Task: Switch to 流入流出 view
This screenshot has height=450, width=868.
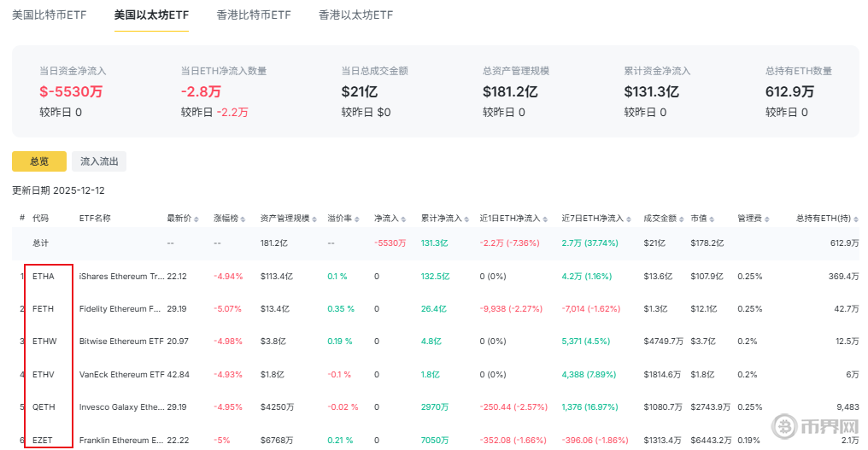Action: [x=99, y=161]
